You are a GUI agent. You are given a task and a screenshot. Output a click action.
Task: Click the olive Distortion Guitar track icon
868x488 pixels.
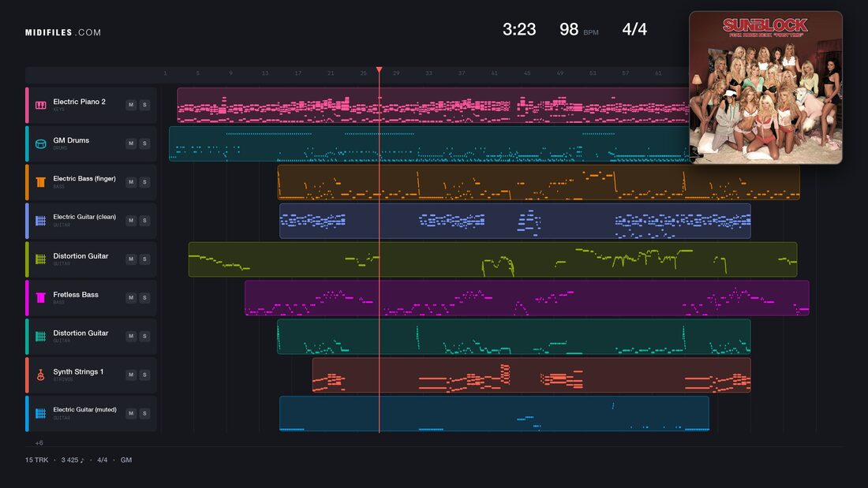[40, 259]
